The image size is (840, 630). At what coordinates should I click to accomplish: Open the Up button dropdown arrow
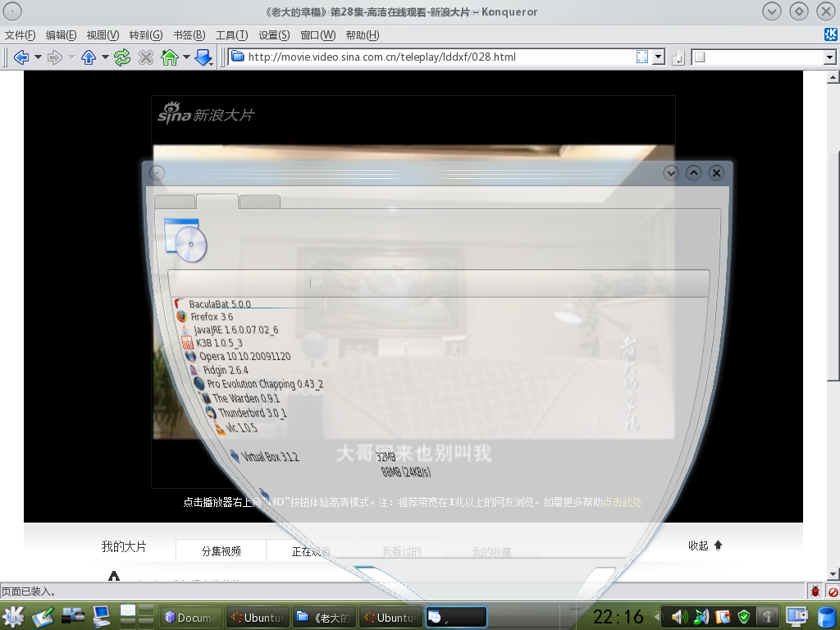point(105,57)
